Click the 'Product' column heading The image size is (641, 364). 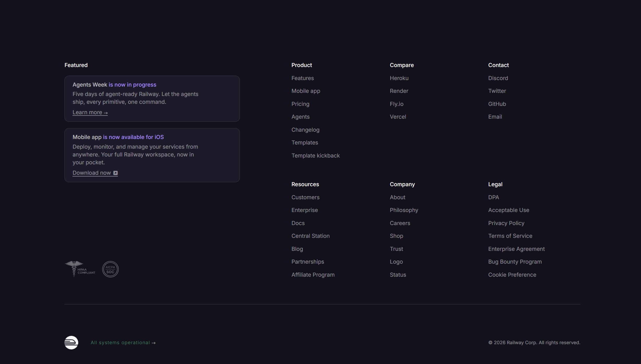click(302, 65)
